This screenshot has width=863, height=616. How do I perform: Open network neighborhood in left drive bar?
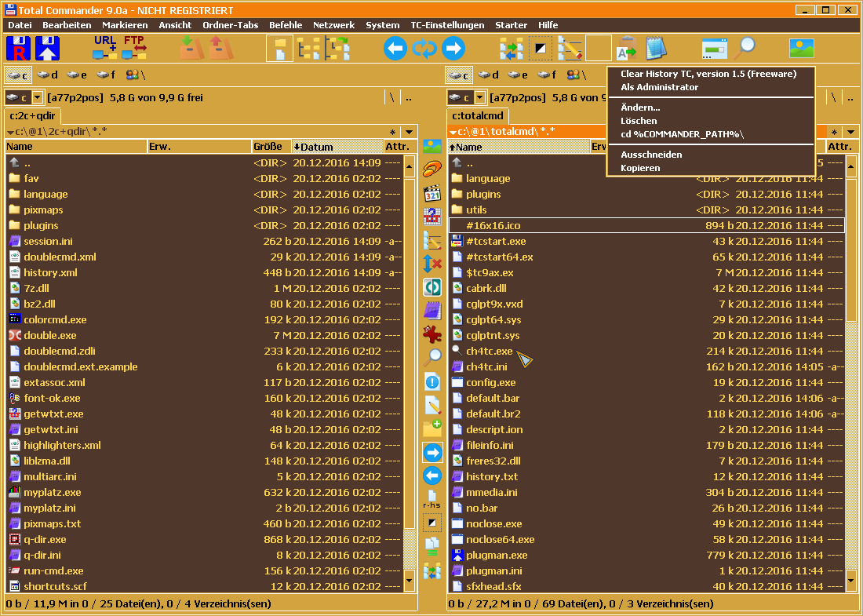[x=135, y=75]
